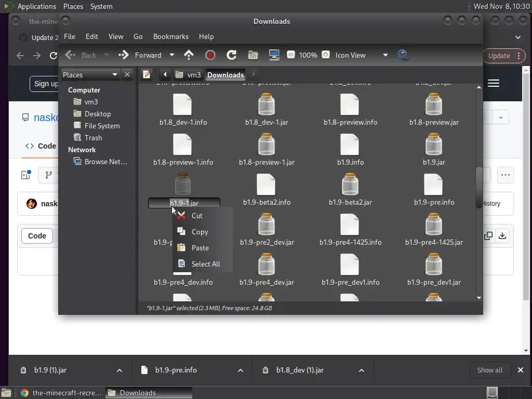Select the b1.9-pre.info document icon

tap(433, 184)
